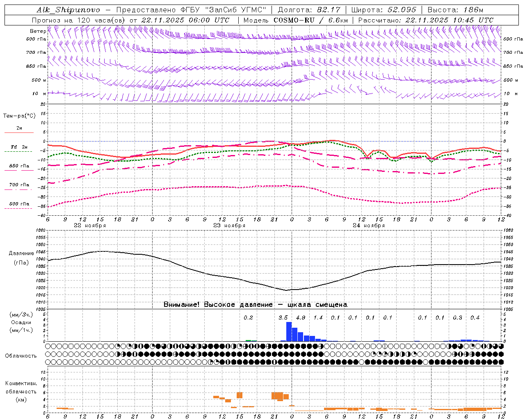Viewport: 525px width, 420px height.
Task: Click the 0.3 precipitation total value
Action: pos(457,317)
